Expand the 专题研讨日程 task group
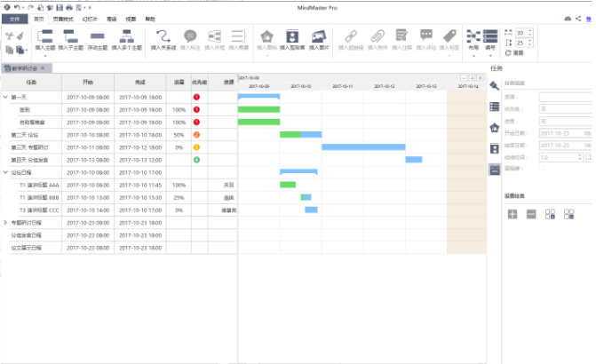The height and width of the screenshot is (364, 596). pyautogui.click(x=5, y=222)
